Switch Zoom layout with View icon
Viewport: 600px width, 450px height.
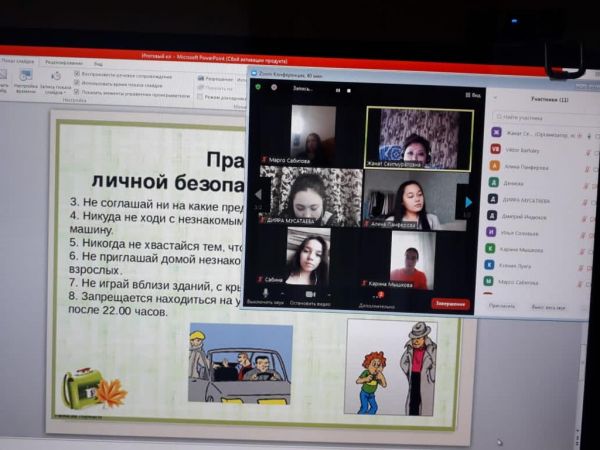[470, 95]
